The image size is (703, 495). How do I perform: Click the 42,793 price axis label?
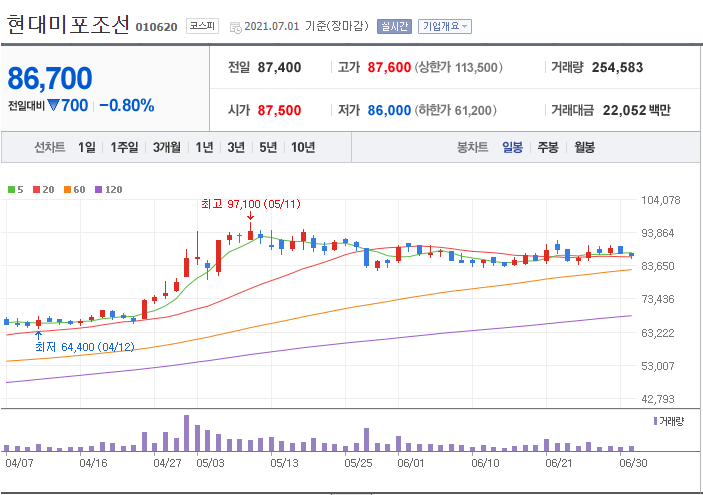coord(658,399)
